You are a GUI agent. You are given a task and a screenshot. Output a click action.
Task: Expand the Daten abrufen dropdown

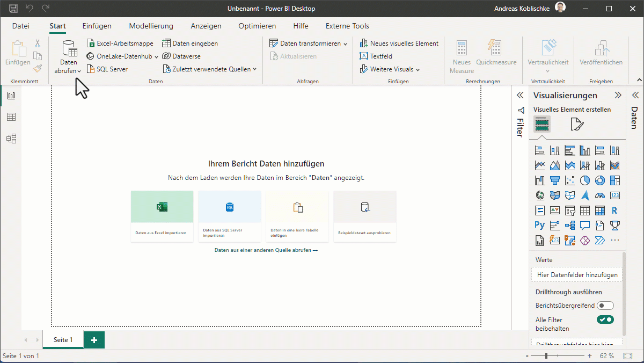point(69,71)
